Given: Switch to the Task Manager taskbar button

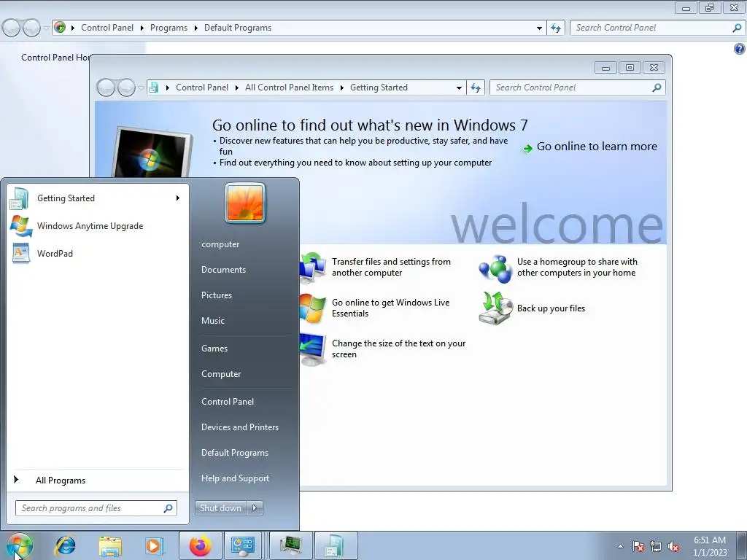Looking at the screenshot, I should [x=290, y=545].
